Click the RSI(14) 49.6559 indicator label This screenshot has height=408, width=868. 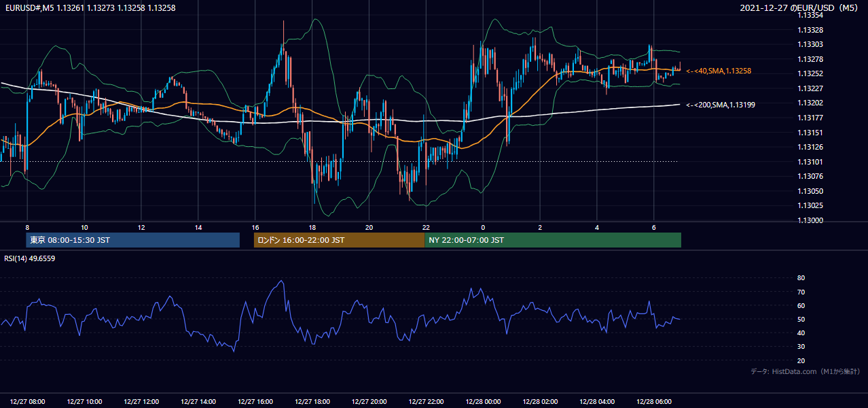29,258
